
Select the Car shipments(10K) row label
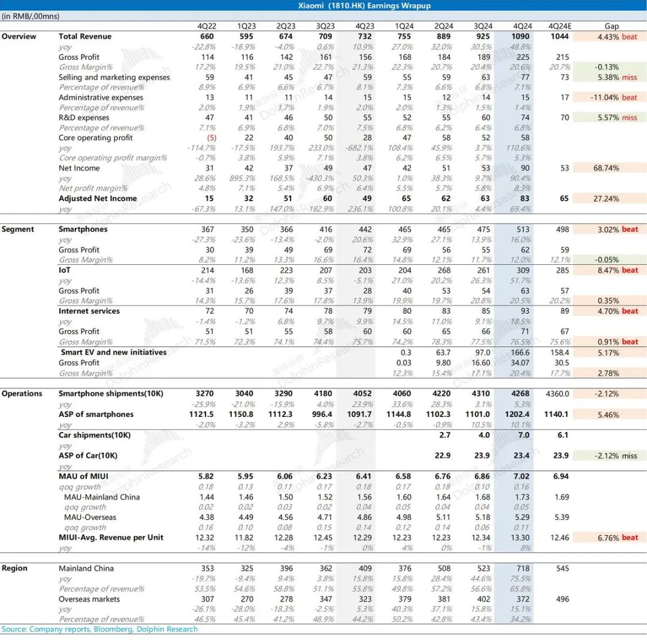pyautogui.click(x=93, y=435)
